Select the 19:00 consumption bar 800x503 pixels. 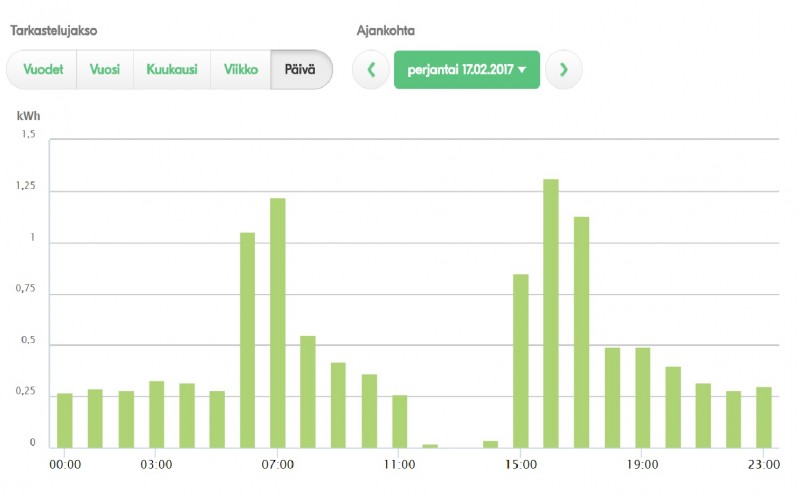coord(642,397)
